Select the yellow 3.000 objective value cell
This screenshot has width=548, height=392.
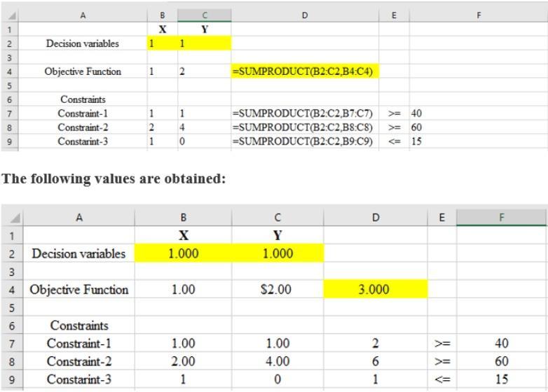376,289
